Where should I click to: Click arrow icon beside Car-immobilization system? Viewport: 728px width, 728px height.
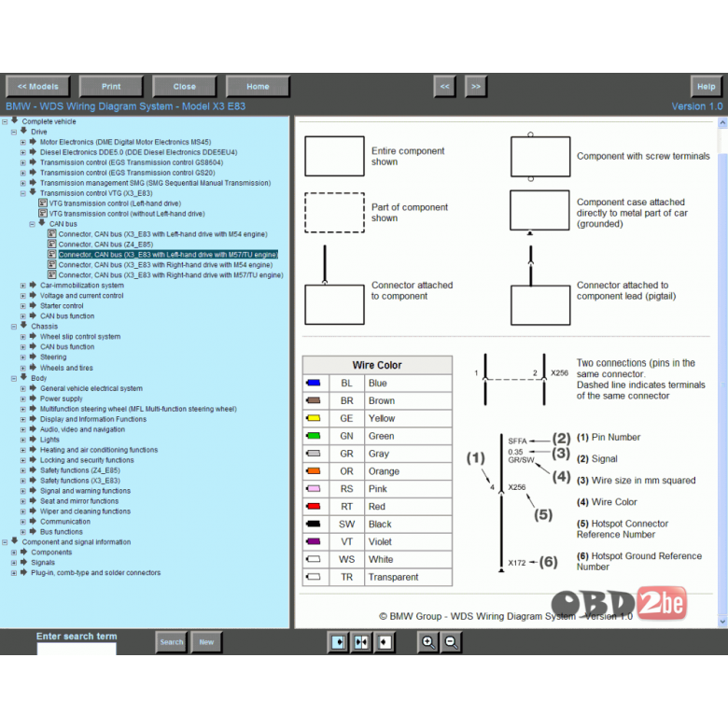(x=33, y=285)
